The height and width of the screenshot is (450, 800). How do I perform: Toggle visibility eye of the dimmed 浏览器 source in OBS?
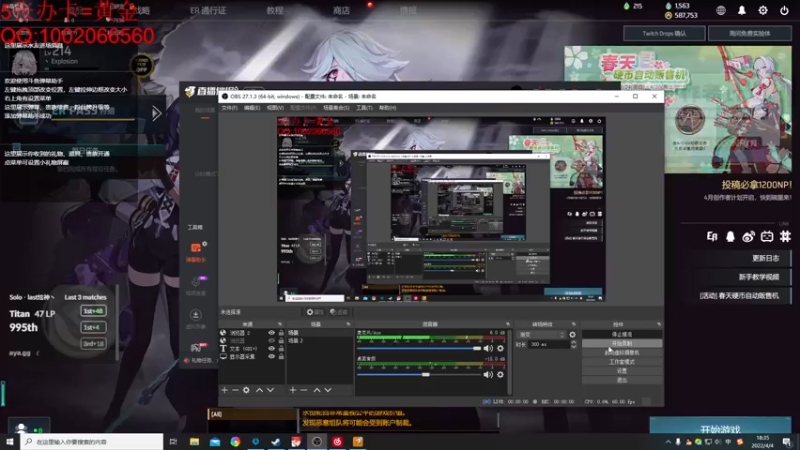pos(271,341)
